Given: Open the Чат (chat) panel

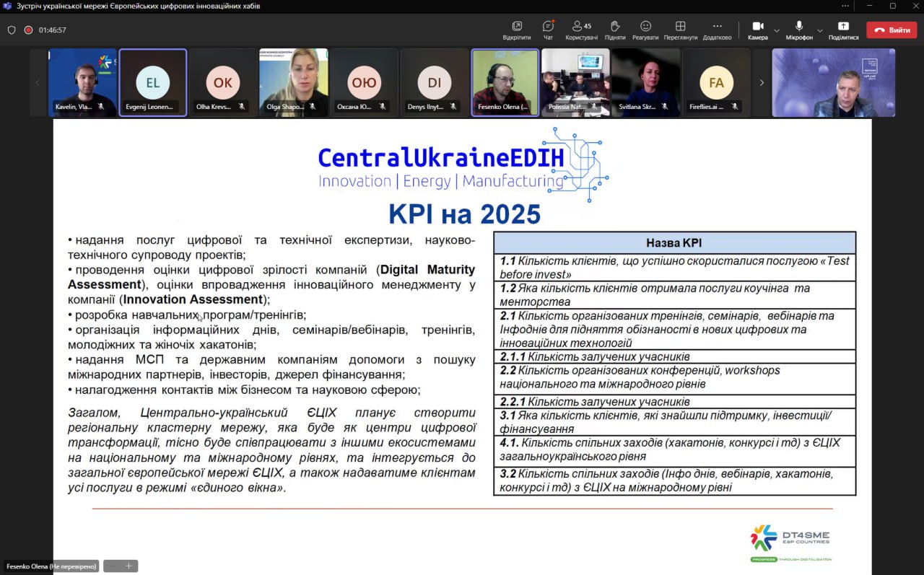Looking at the screenshot, I should coord(548,30).
